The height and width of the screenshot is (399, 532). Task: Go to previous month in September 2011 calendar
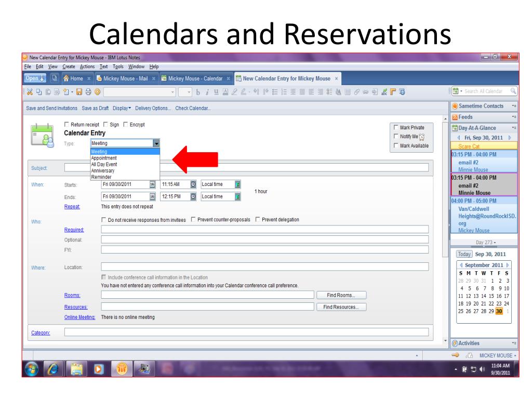coord(461,265)
